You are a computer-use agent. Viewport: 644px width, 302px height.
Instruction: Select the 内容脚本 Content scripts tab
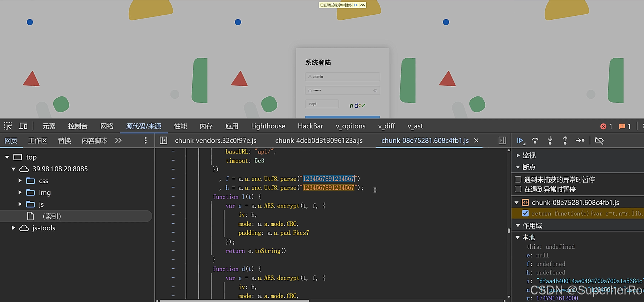94,141
